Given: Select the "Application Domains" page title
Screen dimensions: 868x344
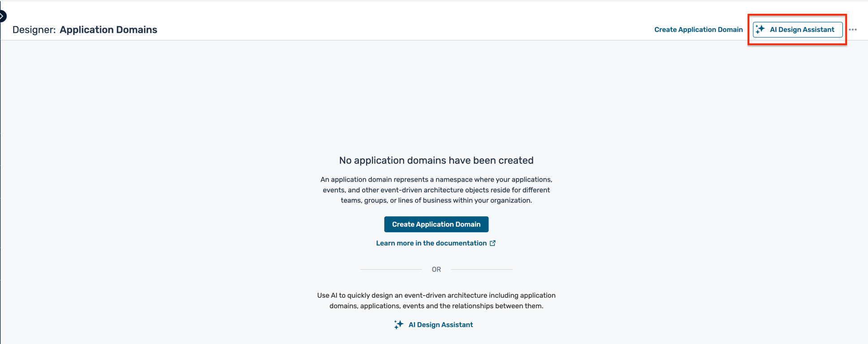Looking at the screenshot, I should click(x=108, y=30).
